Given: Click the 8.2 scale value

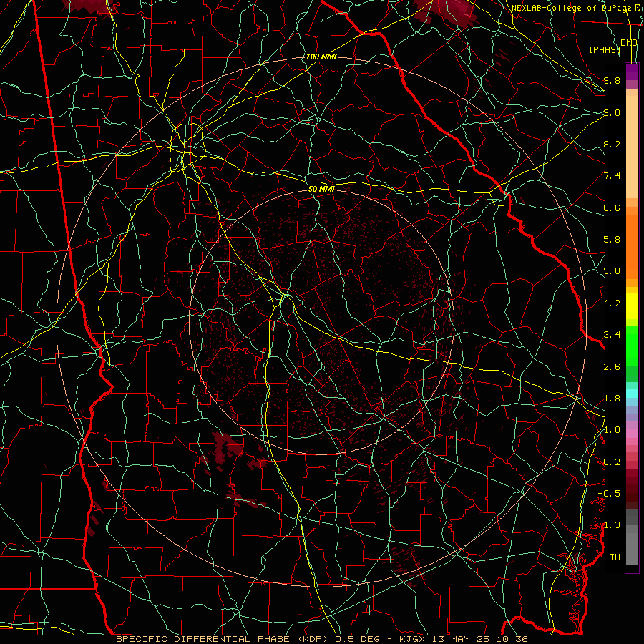Looking at the screenshot, I should [612, 144].
